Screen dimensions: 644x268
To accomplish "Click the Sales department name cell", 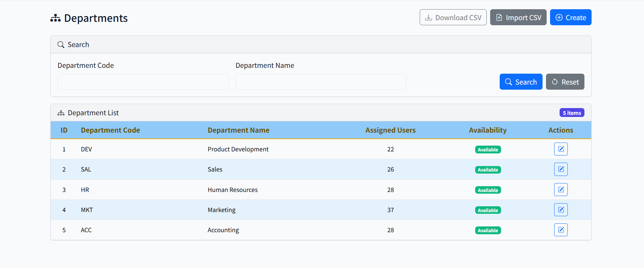I will pos(215,169).
